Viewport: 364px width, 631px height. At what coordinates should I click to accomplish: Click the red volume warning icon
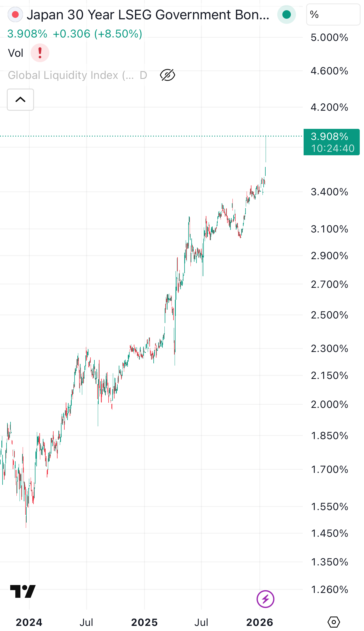tap(40, 53)
